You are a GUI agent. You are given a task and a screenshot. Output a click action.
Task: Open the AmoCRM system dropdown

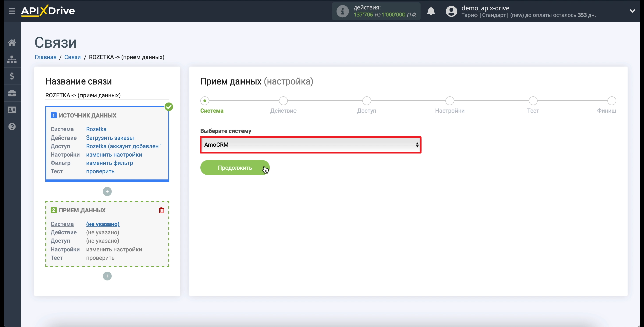[x=311, y=145]
